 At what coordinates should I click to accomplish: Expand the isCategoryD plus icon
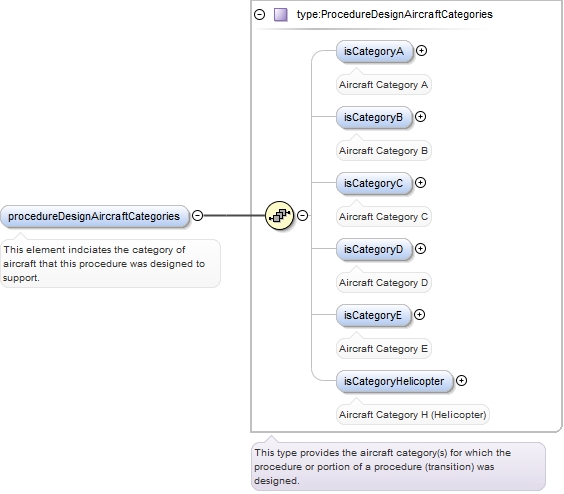[420, 249]
